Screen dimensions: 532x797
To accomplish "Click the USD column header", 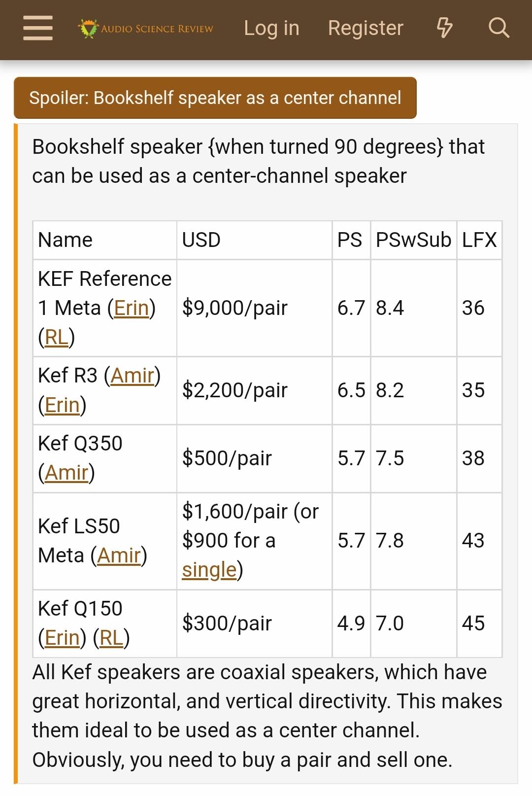I will 201,240.
